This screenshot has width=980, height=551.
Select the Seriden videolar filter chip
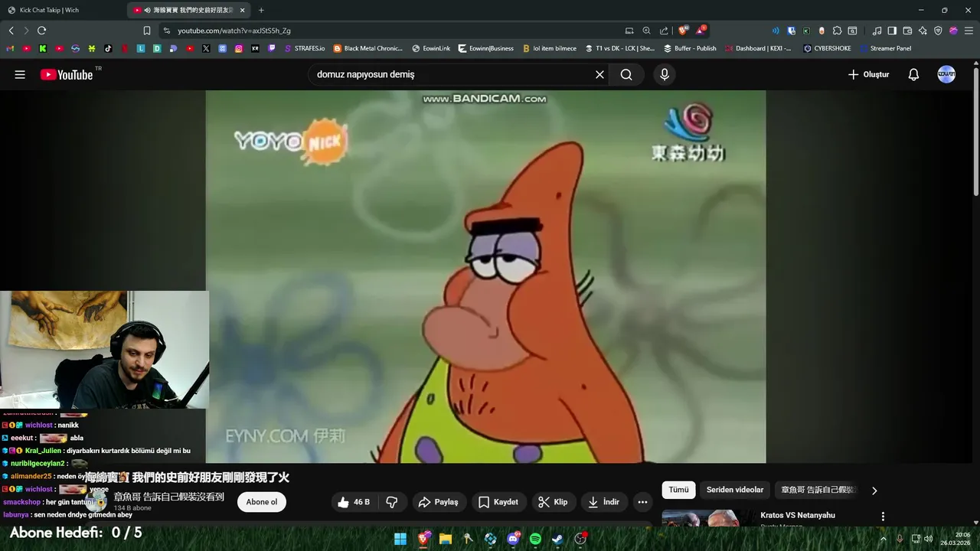pyautogui.click(x=735, y=490)
